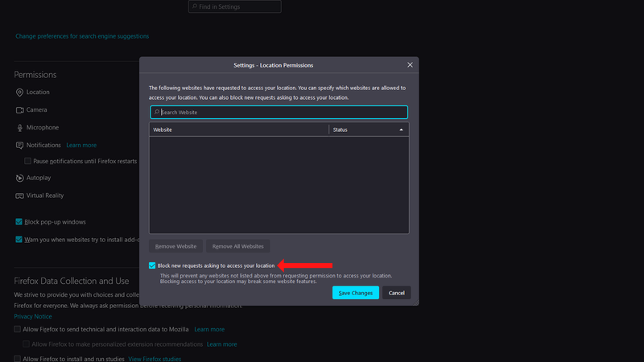Sort list by Website column header
The height and width of the screenshot is (362, 644).
pyautogui.click(x=238, y=130)
